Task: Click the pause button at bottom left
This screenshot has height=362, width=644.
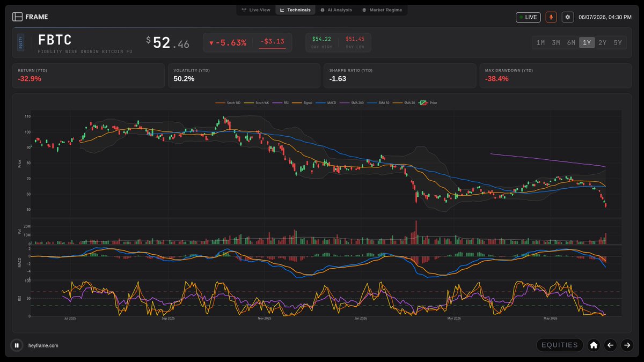Action: click(17, 345)
